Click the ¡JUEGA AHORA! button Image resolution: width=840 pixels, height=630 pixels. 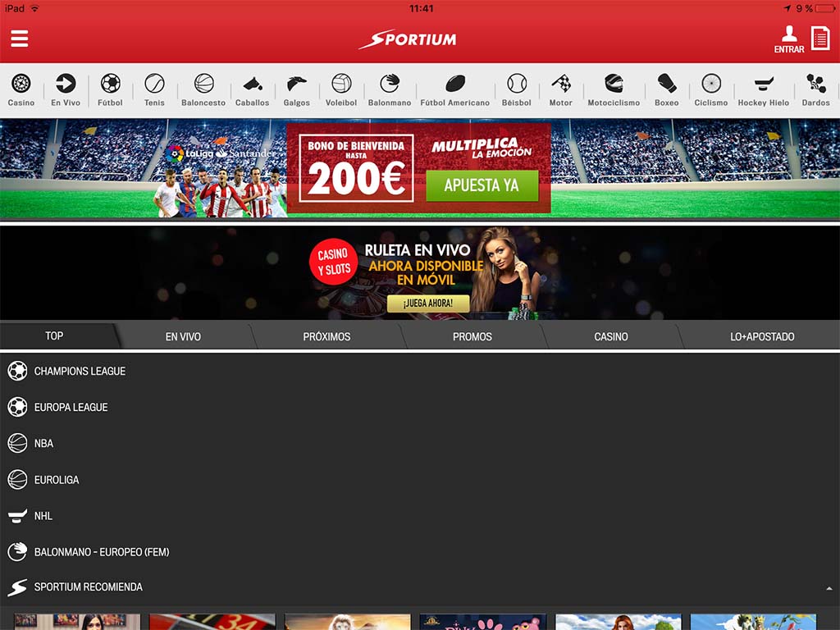428,304
